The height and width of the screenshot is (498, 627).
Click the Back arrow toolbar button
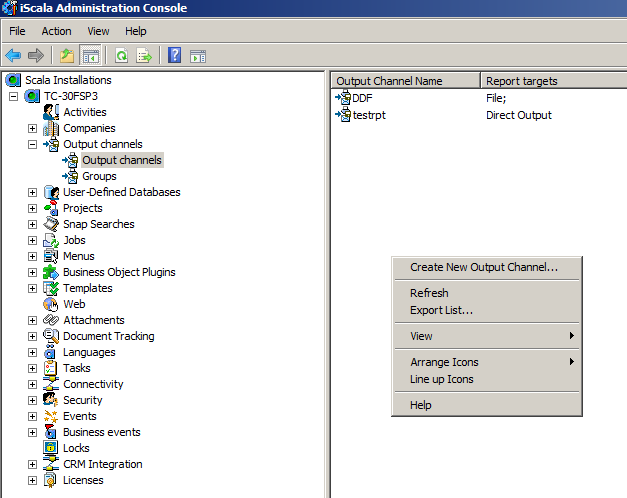13,55
